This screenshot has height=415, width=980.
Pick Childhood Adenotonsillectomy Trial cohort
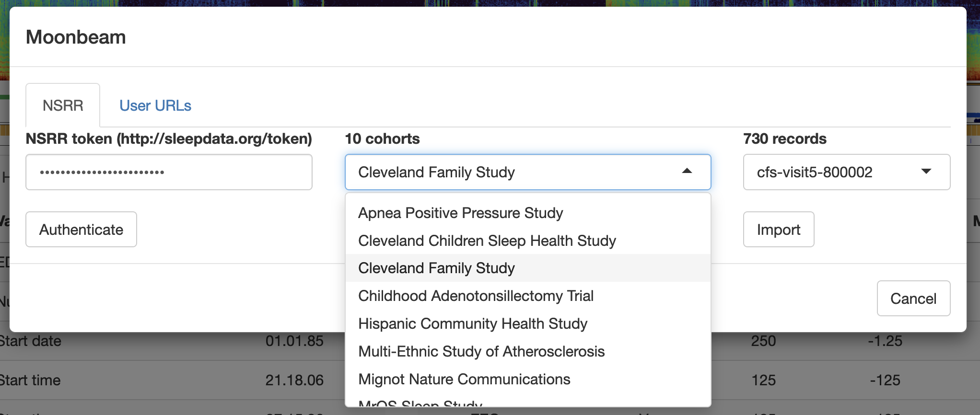pos(476,296)
